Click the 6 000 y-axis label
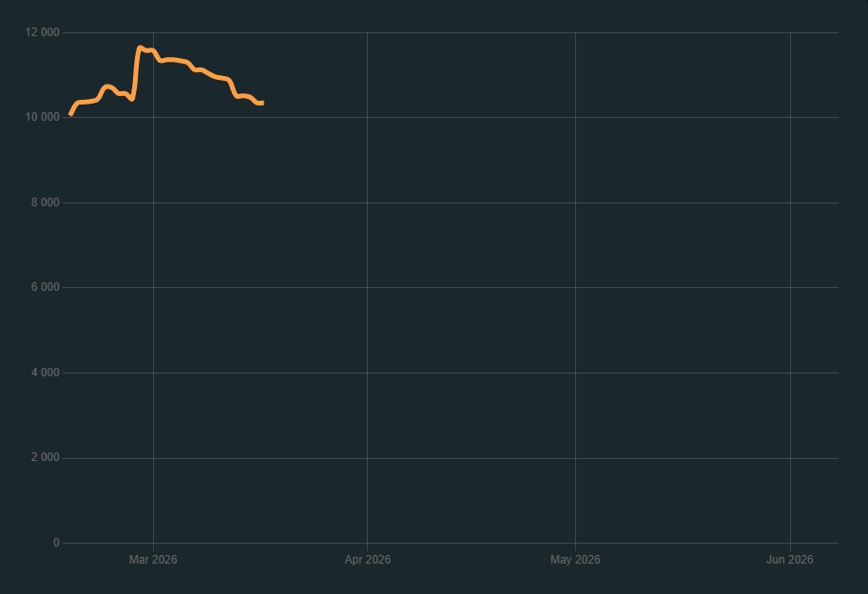The image size is (868, 594). click(45, 287)
